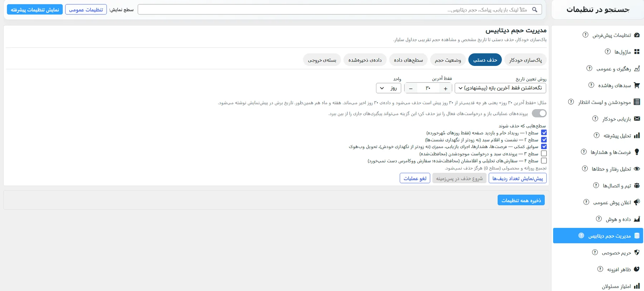Open the واحد unit dropdown showing روز
The height and width of the screenshot is (291, 644).
(x=389, y=88)
